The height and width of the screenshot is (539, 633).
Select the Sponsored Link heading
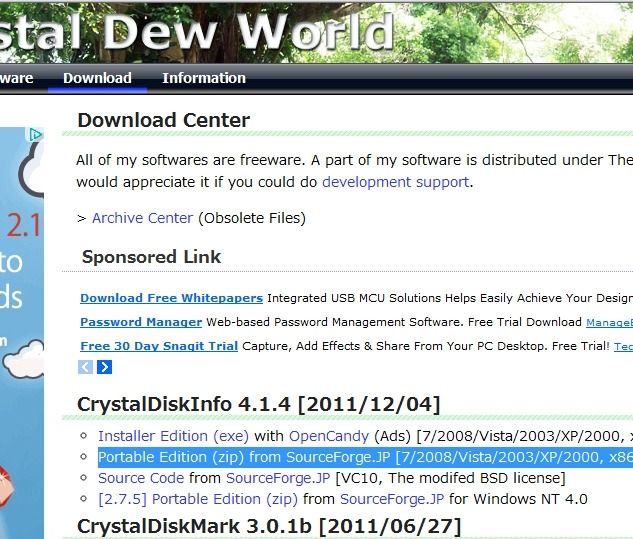(151, 257)
